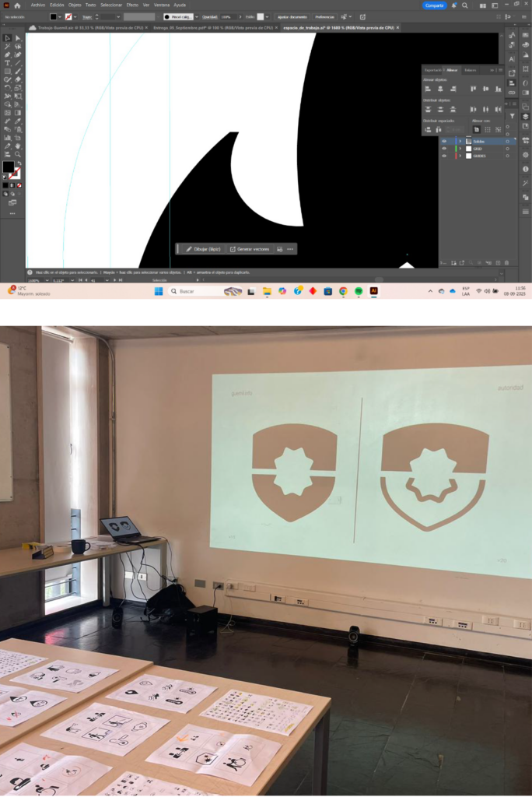Image resolution: width=532 pixels, height=797 pixels.
Task: Open the Efecto menu
Action: tap(132, 5)
